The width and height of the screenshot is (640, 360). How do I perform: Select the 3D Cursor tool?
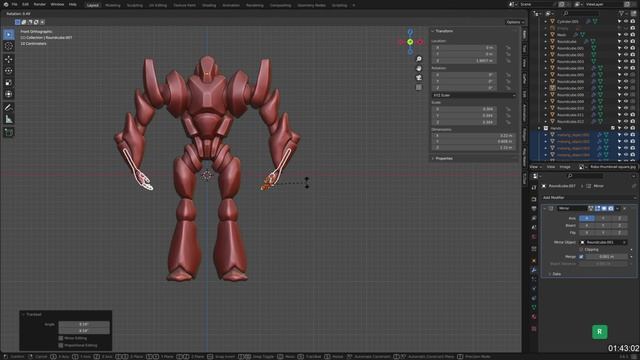click(9, 46)
